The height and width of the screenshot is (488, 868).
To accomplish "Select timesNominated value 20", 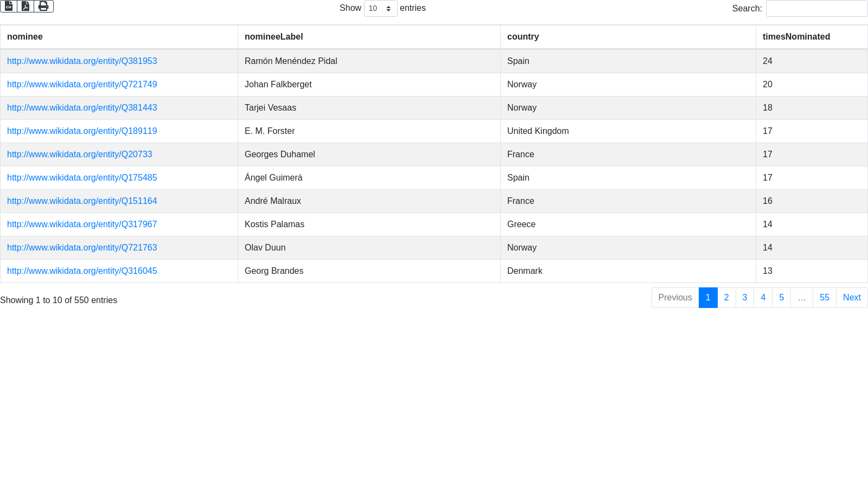I will pyautogui.click(x=812, y=85).
